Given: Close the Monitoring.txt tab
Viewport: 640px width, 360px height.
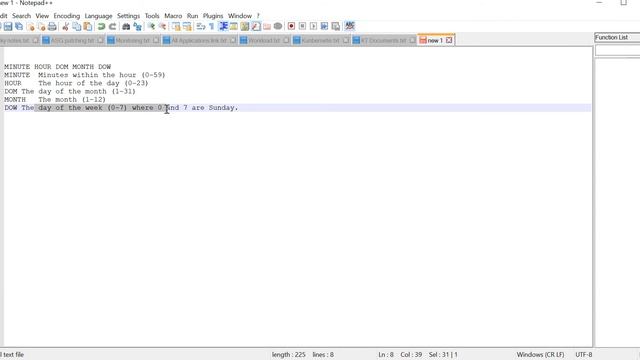Looking at the screenshot, I should coord(156,40).
